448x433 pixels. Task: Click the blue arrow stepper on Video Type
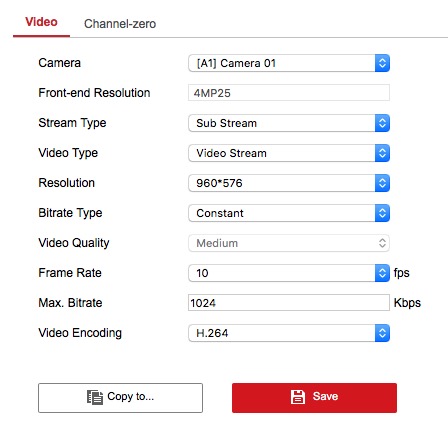(x=382, y=153)
